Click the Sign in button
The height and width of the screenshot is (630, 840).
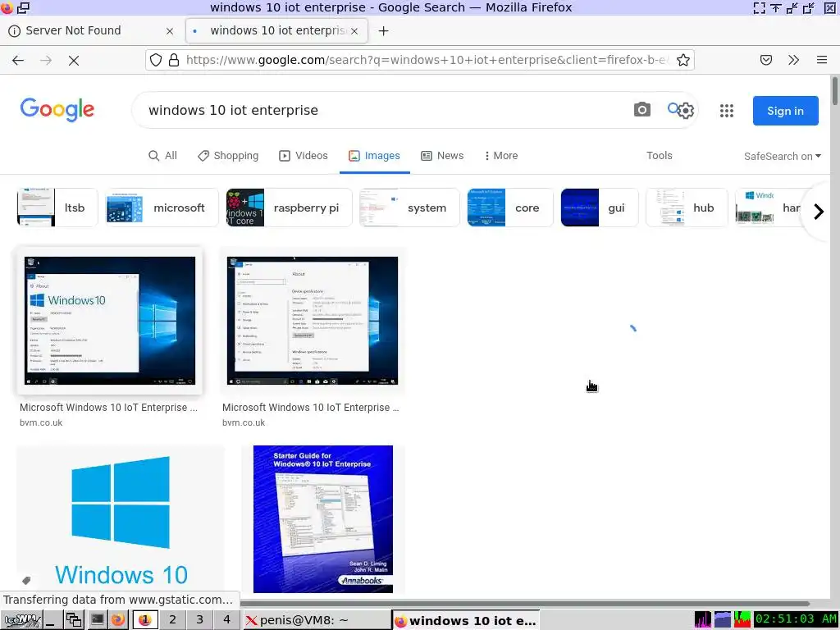[x=785, y=111]
